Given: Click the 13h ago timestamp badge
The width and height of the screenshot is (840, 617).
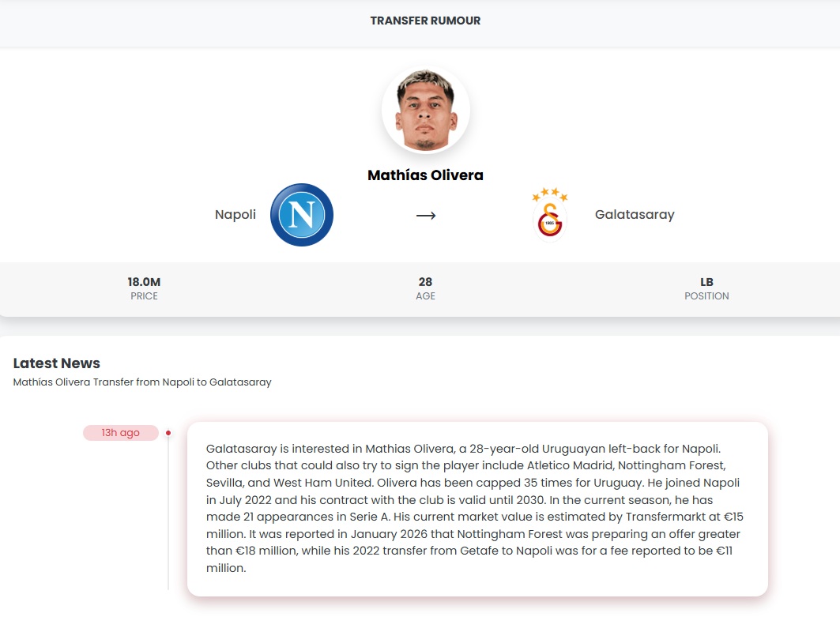Looking at the screenshot, I should click(x=121, y=433).
